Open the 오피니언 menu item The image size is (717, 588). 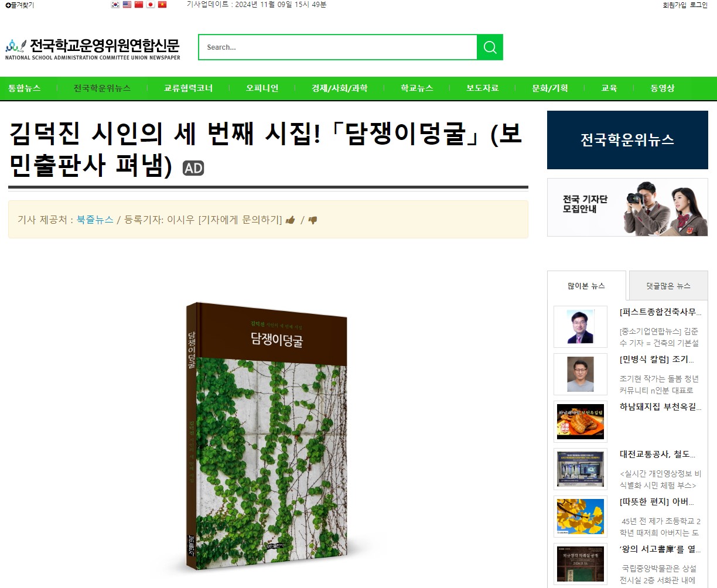click(262, 88)
